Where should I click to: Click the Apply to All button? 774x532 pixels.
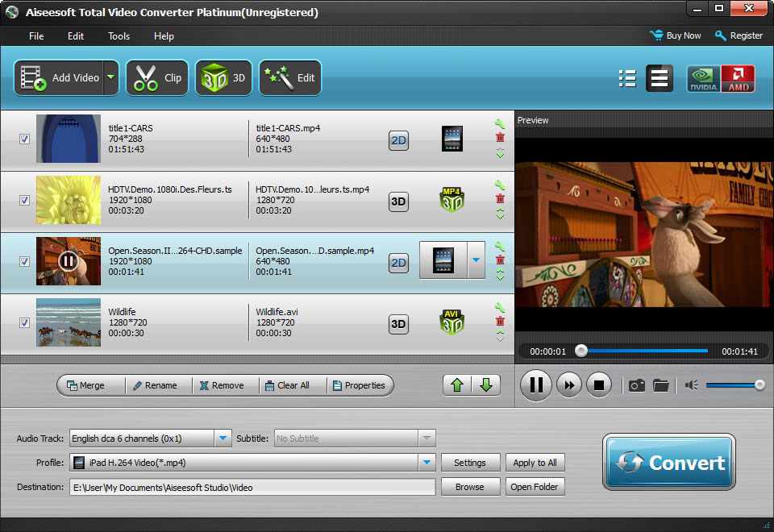click(x=535, y=463)
